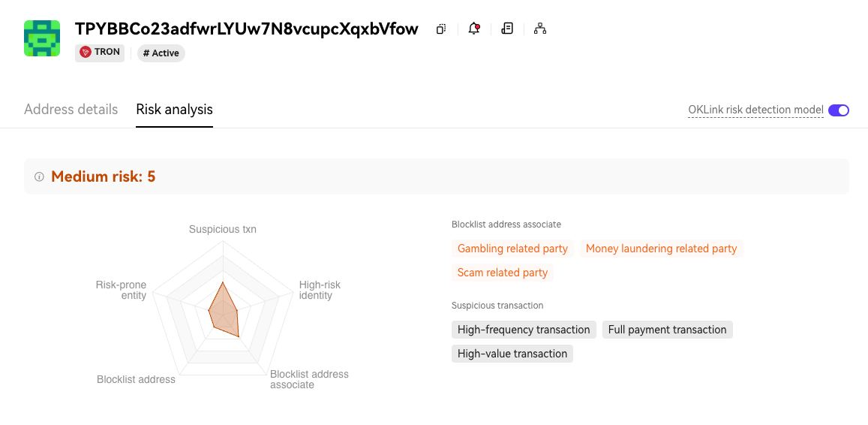The width and height of the screenshot is (868, 425).
Task: Click the High-frequency transaction tag
Action: click(x=524, y=330)
